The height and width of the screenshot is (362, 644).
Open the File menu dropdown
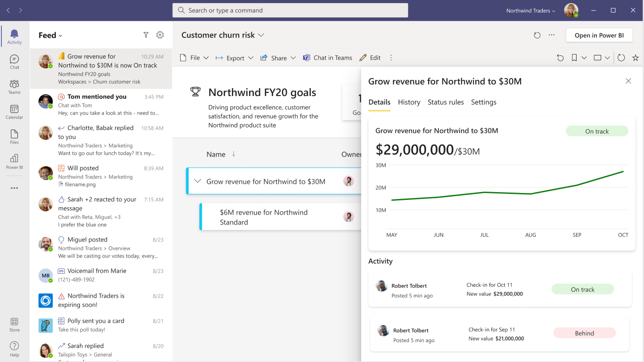(x=194, y=58)
